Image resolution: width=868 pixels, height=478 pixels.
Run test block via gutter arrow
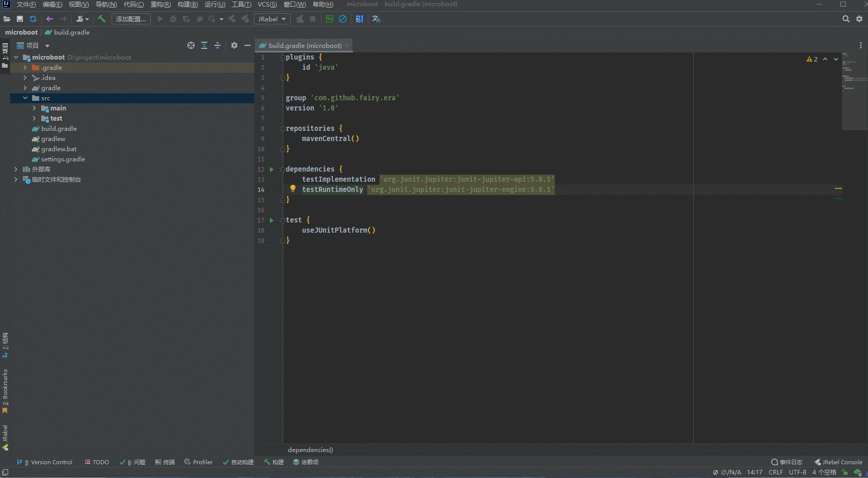(272, 220)
